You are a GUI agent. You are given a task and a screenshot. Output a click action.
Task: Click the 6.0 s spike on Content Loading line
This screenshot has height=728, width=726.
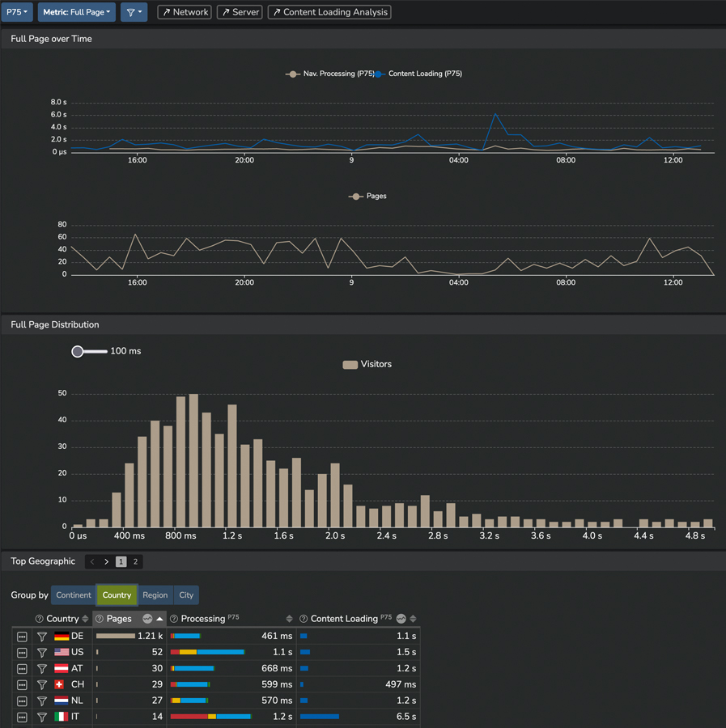pos(495,114)
